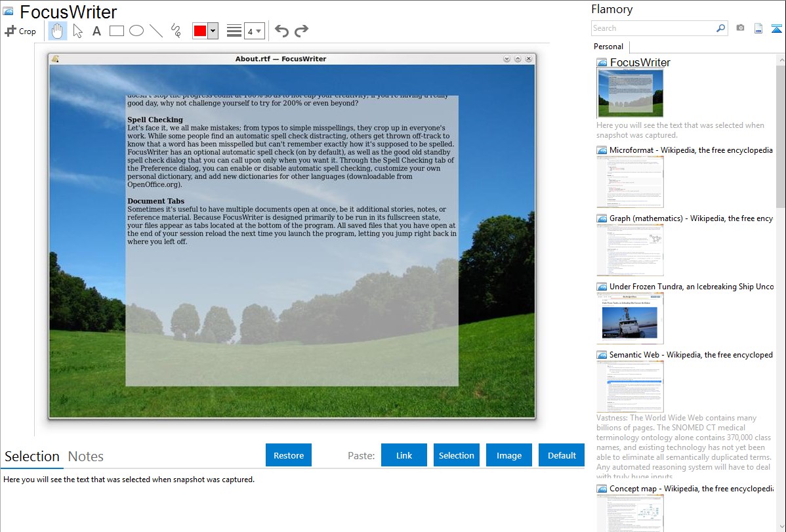
Task: Click the Flamory scrollbar down arrow
Action: click(x=781, y=526)
